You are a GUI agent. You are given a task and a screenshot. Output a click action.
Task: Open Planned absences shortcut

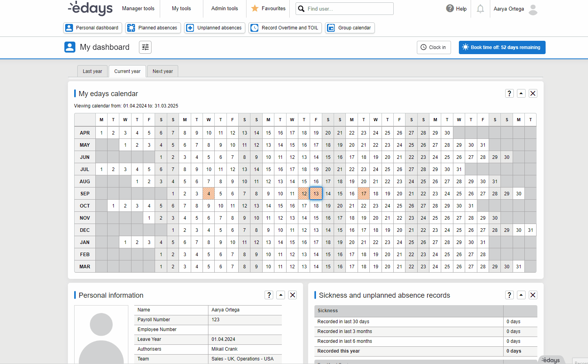153,28
